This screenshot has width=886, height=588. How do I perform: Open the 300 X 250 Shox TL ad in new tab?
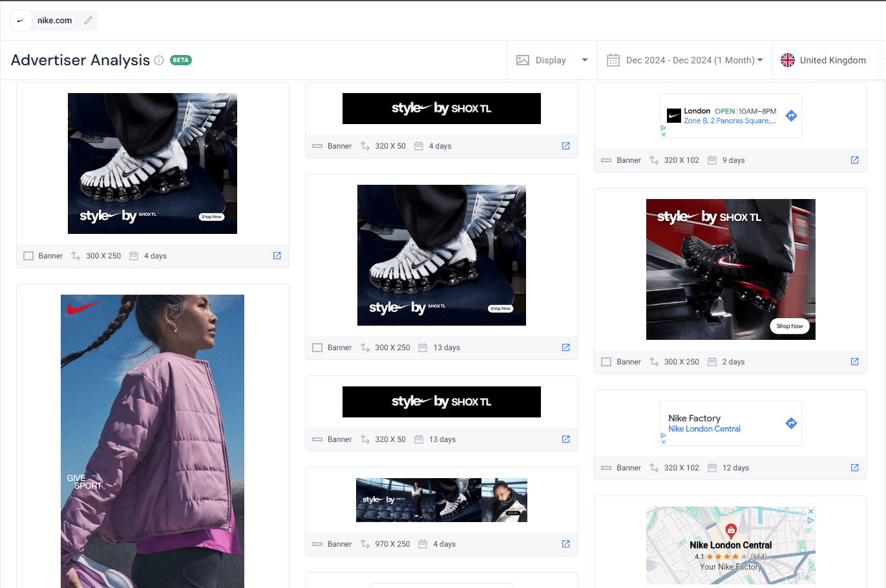(566, 347)
